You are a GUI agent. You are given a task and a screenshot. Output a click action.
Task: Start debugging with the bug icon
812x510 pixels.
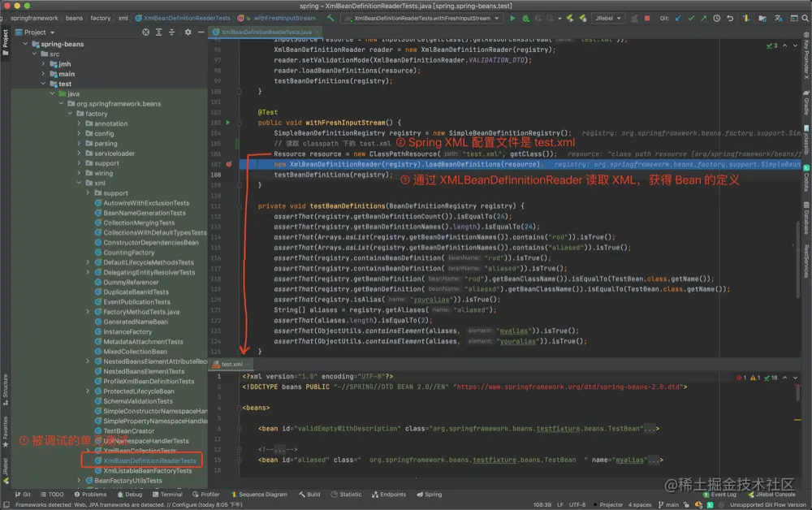click(x=525, y=18)
